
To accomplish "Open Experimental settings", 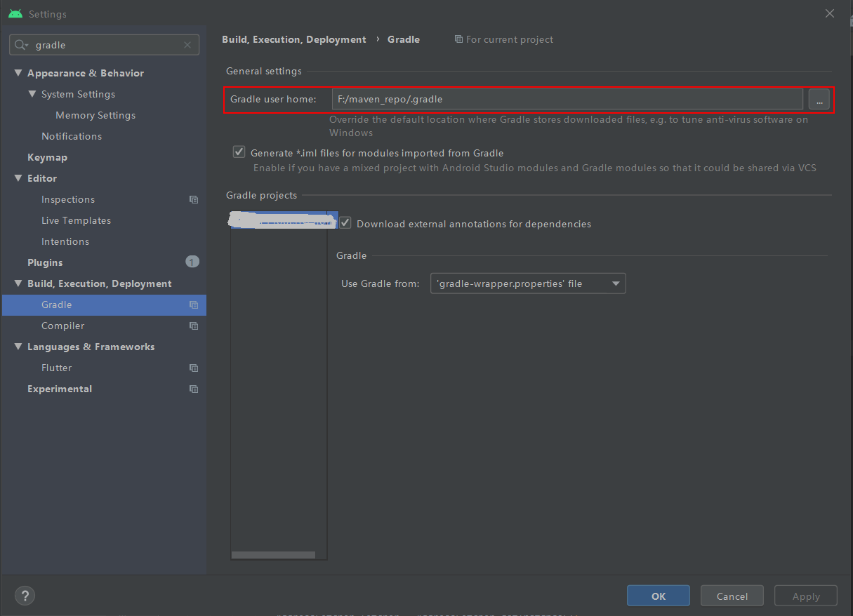I will pyautogui.click(x=60, y=389).
